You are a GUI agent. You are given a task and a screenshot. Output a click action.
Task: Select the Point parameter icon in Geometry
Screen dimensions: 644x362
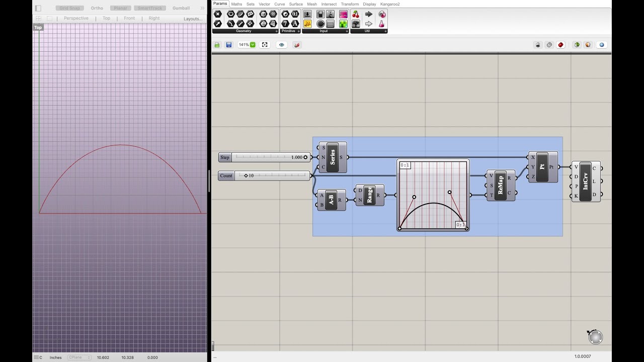pyautogui.click(x=218, y=14)
